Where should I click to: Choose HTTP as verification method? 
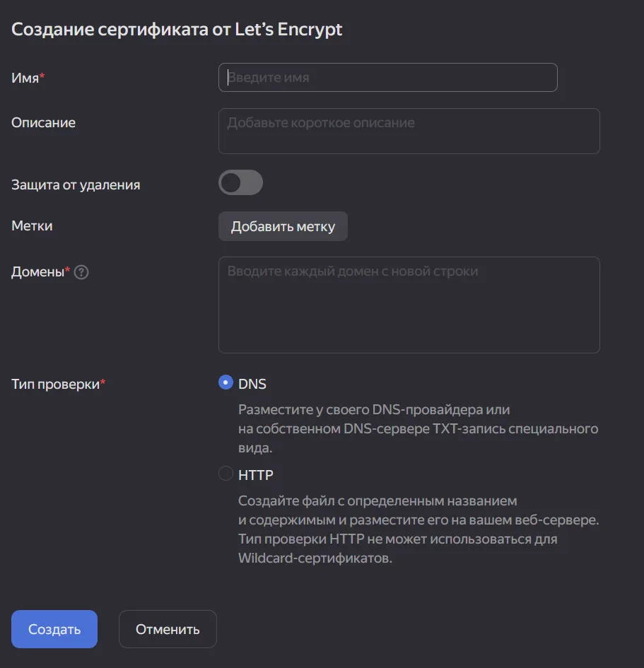tap(225, 474)
